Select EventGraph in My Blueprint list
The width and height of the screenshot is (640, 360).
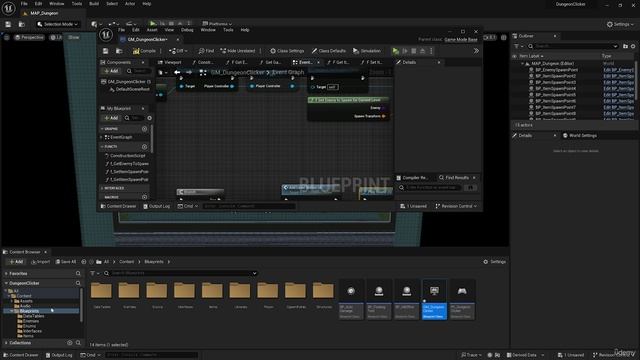coord(118,138)
